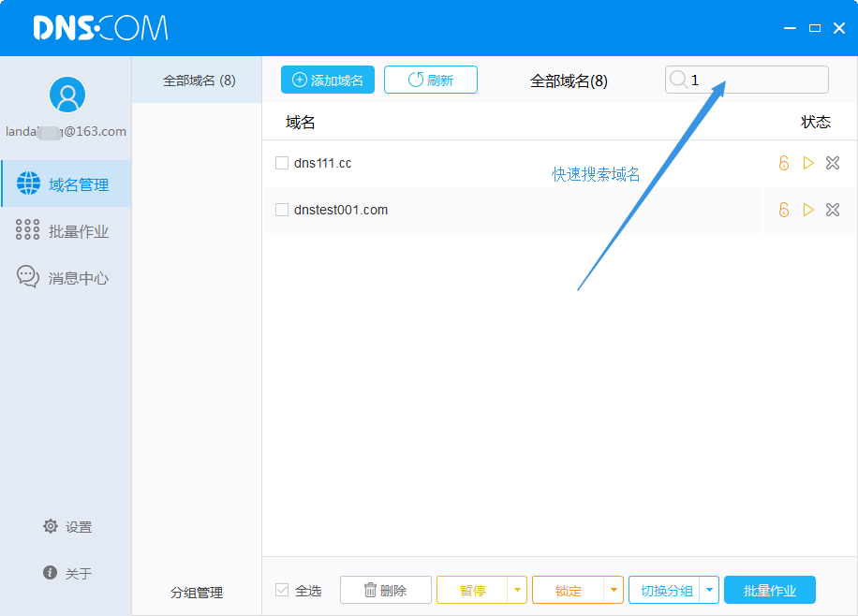Image resolution: width=858 pixels, height=616 pixels.
Task: Click the 刷新 refresh button
Action: point(431,80)
